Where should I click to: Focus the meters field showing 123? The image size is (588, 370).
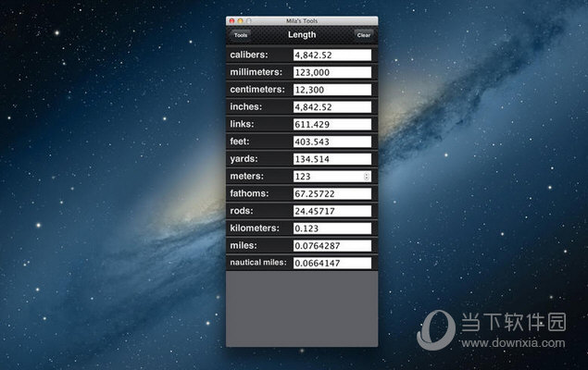pos(332,177)
